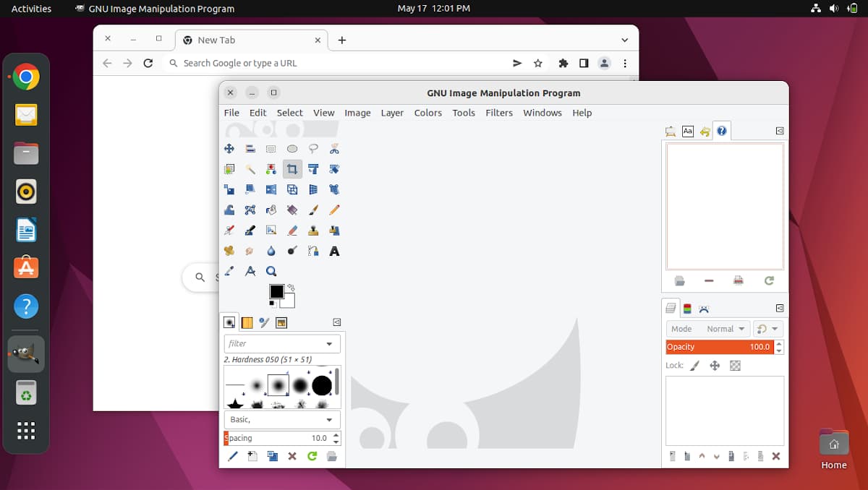Toggle lock pixels brush icon
The height and width of the screenshot is (490, 868).
(x=694, y=366)
